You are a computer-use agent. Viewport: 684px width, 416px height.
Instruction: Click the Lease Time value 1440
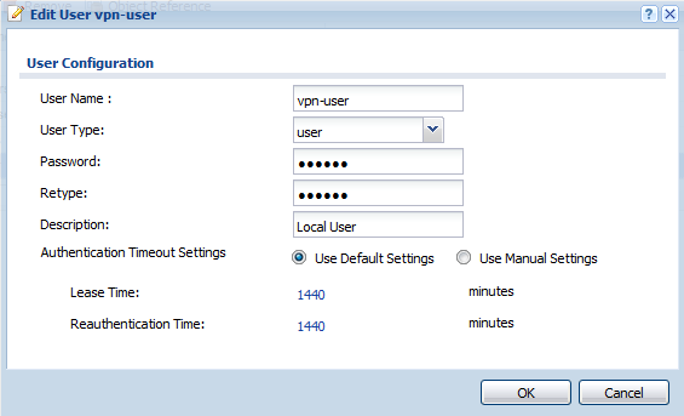pyautogui.click(x=311, y=294)
